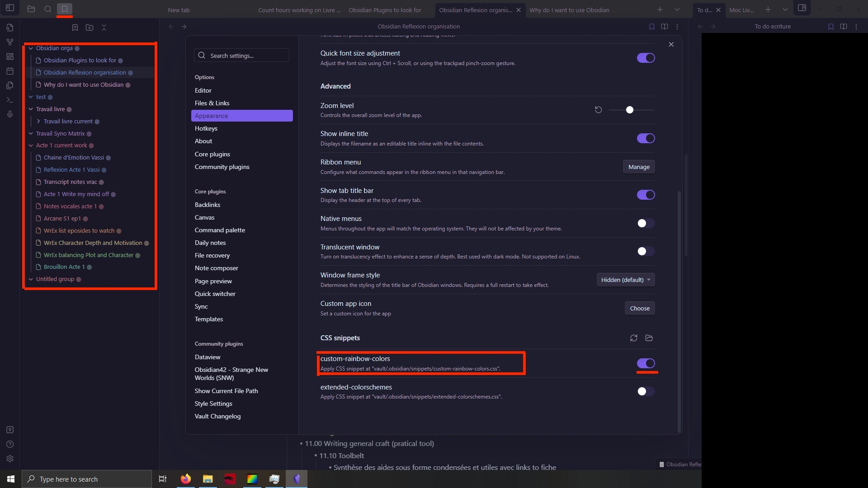Switch to Why do I want to use Obsidian tab
This screenshot has width=868, height=488.
coord(569,10)
